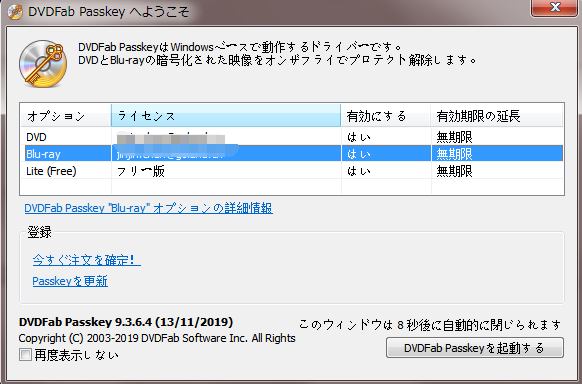Click the Copyright (C) 2003-2019 text line
The width and height of the screenshot is (582, 384).
click(x=157, y=338)
